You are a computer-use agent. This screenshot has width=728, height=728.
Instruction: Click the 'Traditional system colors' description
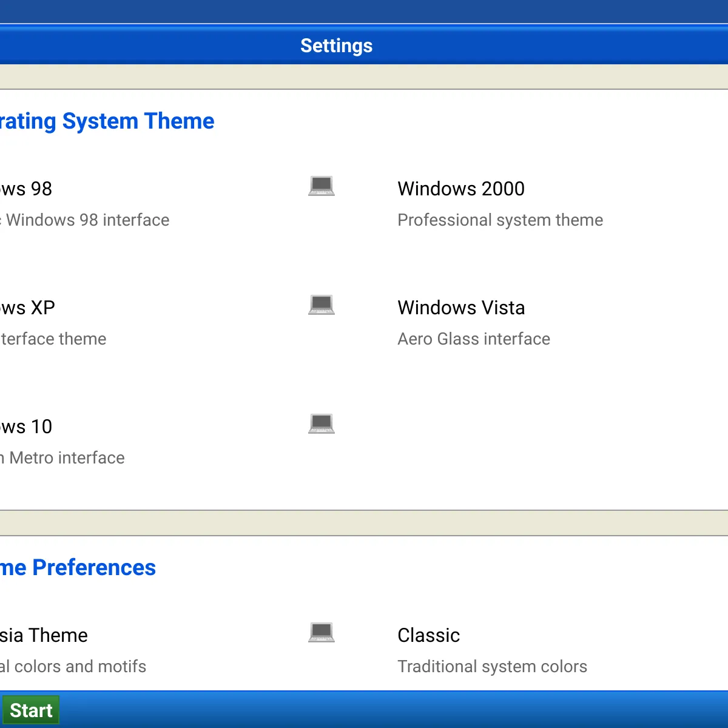pos(493,666)
